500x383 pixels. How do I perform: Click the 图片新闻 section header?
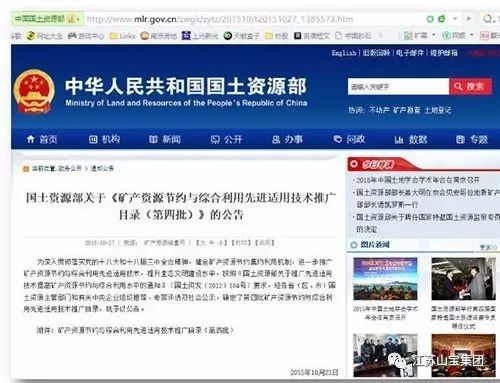pyautogui.click(x=375, y=245)
